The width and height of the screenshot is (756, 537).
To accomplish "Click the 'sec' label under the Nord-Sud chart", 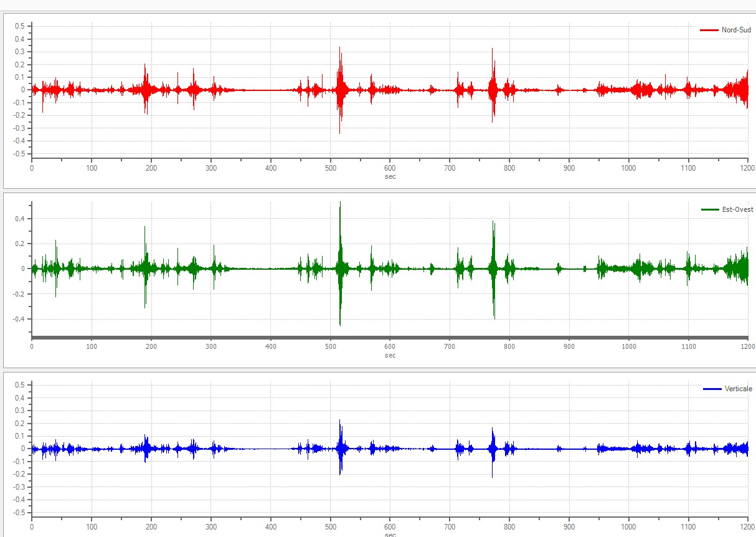I will tap(390, 176).
